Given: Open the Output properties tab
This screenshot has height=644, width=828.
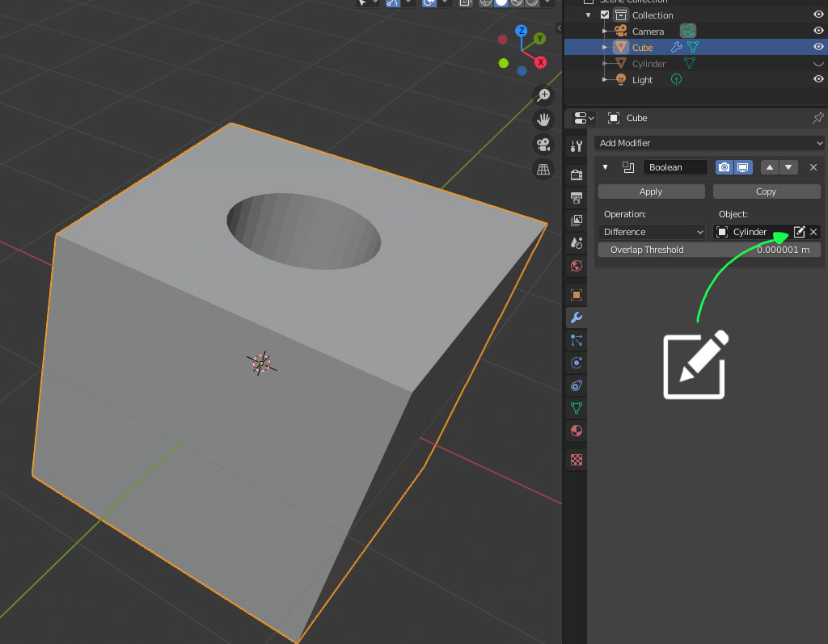Looking at the screenshot, I should coord(576,198).
